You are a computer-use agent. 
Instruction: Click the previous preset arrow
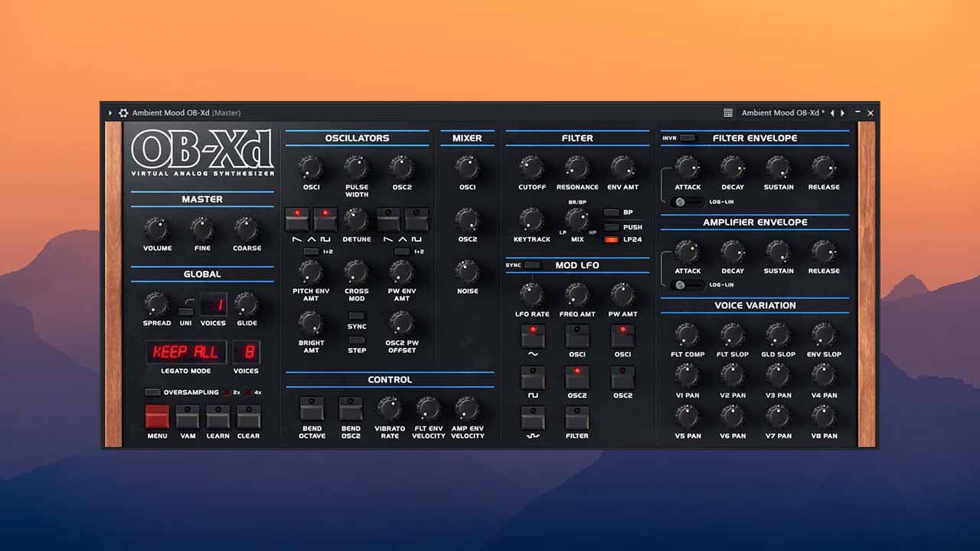click(x=832, y=112)
